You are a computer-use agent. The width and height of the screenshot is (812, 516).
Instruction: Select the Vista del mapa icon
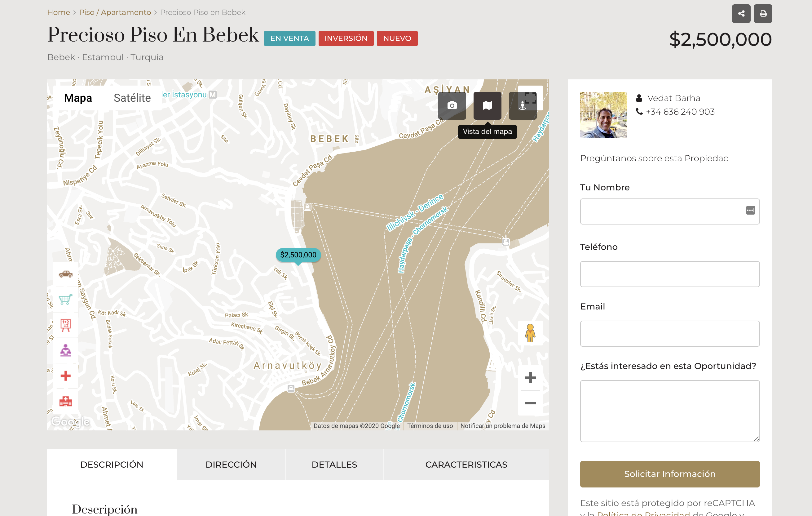(487, 106)
